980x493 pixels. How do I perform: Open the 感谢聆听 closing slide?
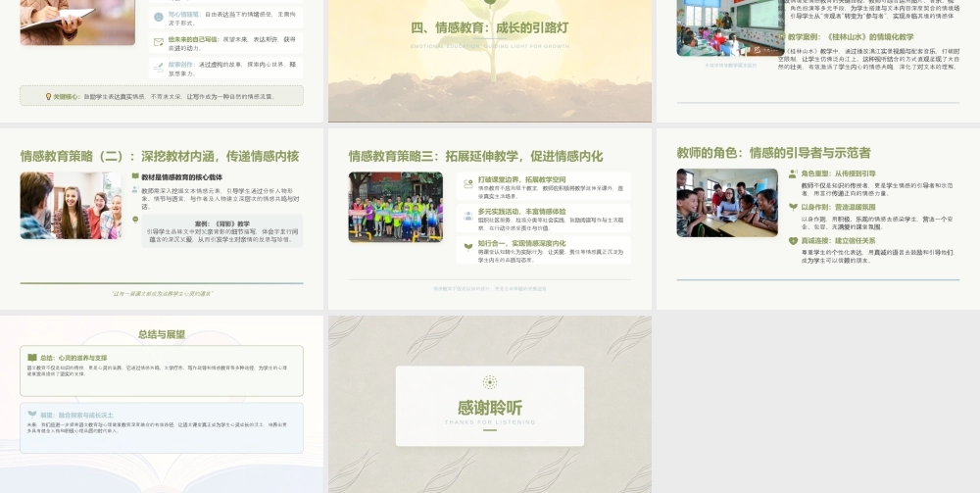pos(490,404)
